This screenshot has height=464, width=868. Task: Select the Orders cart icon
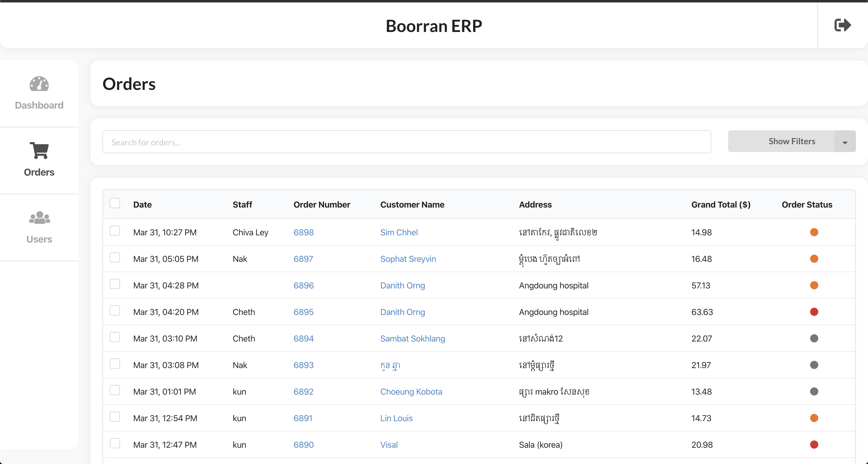pos(39,151)
